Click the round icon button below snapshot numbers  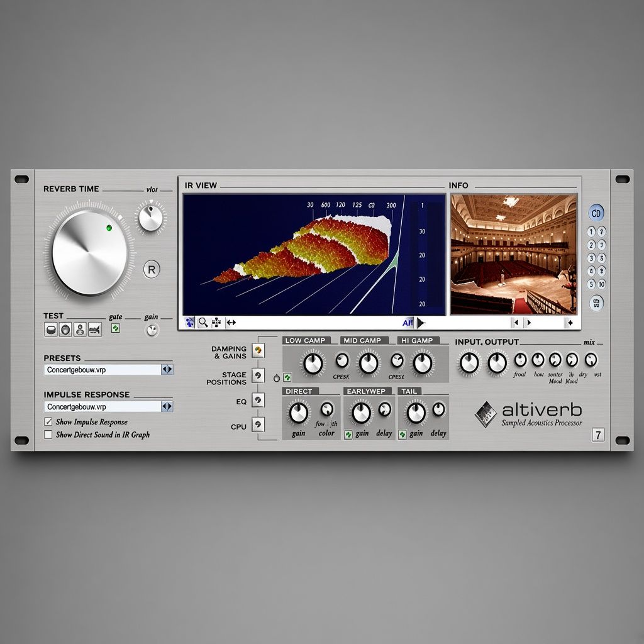tap(596, 303)
